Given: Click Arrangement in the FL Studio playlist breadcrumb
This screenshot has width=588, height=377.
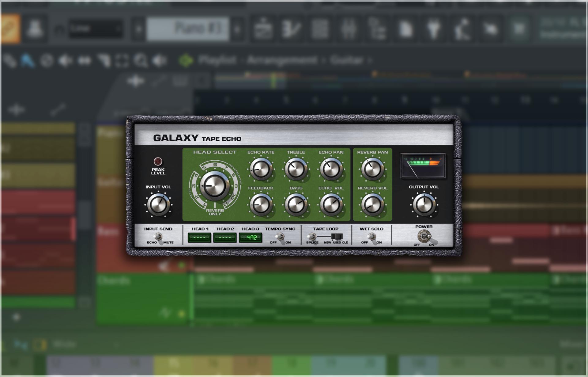Looking at the screenshot, I should pos(282,60).
